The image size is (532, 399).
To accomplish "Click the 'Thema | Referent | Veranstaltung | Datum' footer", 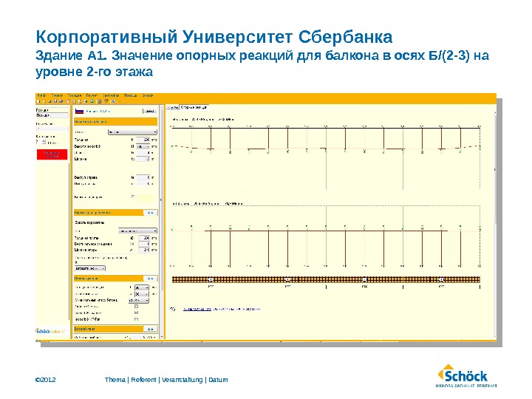I will click(x=166, y=380).
